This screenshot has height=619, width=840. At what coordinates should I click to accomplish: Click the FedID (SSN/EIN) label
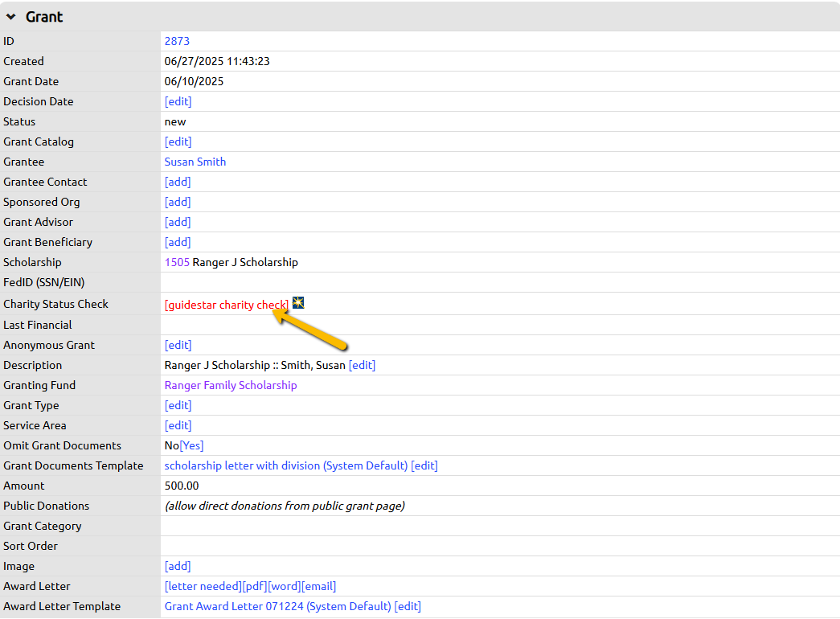[x=44, y=282]
